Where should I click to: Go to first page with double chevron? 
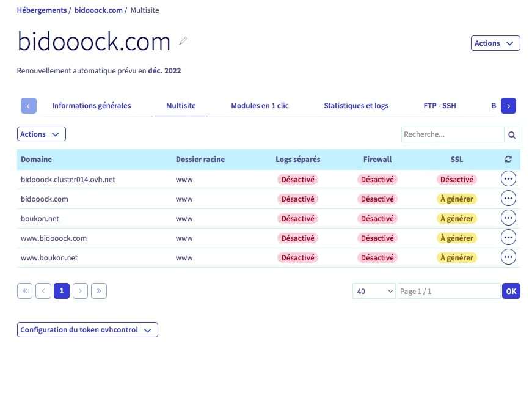[x=25, y=291]
